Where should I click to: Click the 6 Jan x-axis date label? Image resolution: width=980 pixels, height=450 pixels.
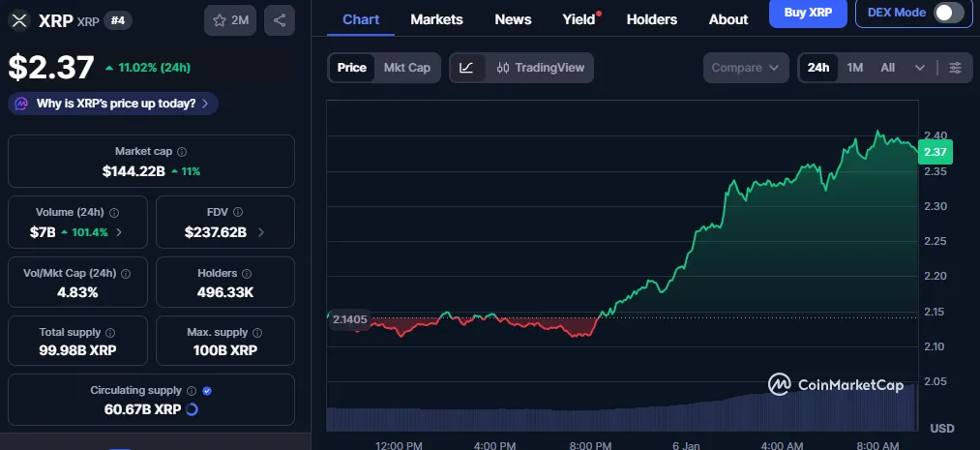686,445
